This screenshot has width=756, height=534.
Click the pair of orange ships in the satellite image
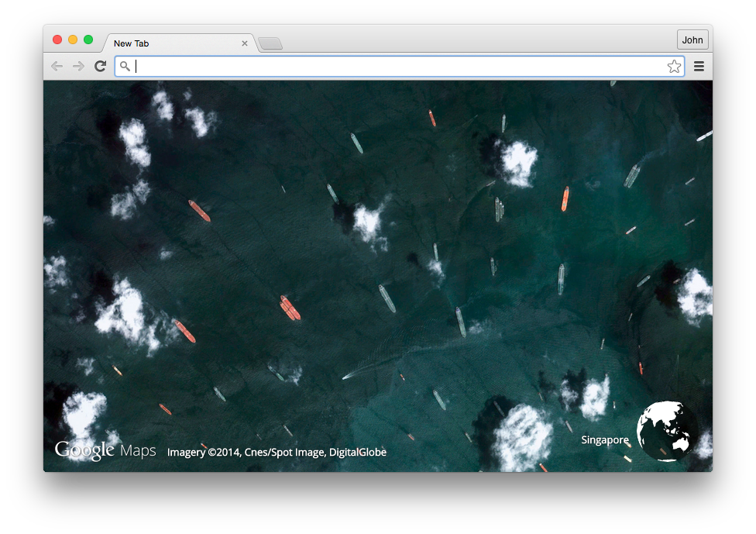tap(290, 308)
